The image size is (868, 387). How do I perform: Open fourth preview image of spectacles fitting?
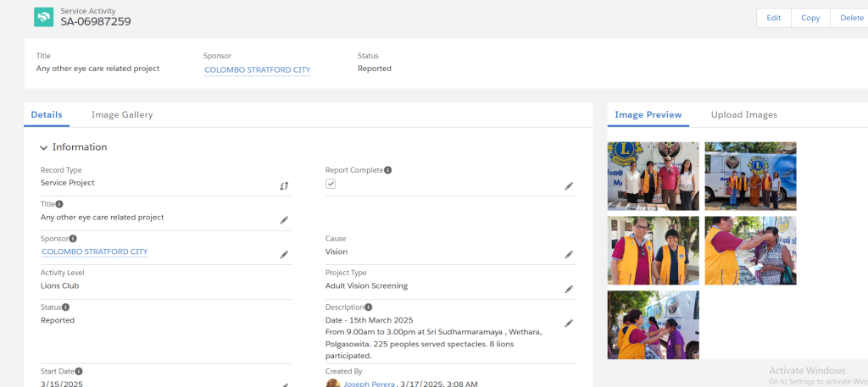click(x=751, y=251)
